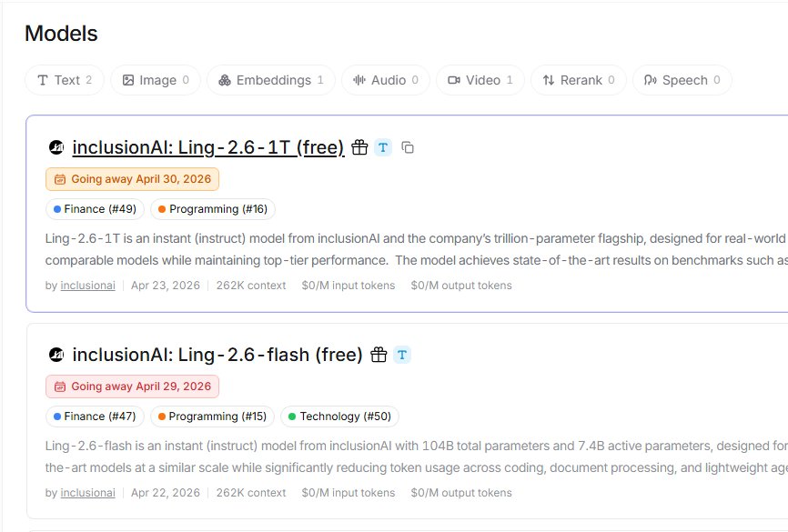
Task: Click the Programming (#16) category tag
Action: [x=213, y=209]
